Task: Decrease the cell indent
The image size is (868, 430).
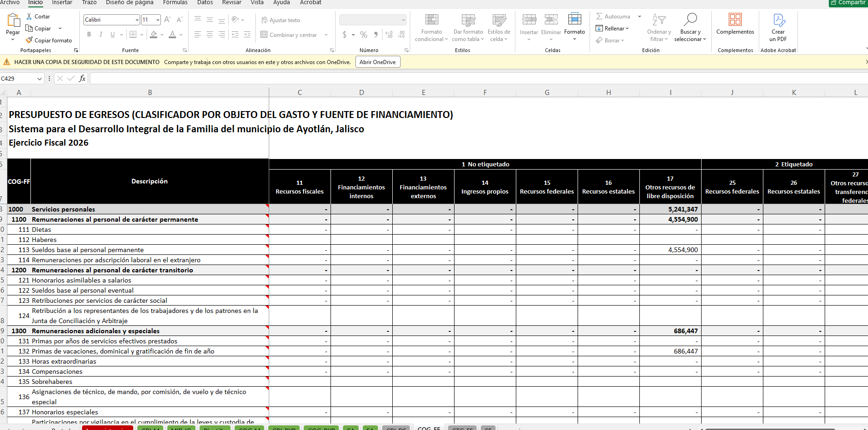Action: pos(235,35)
